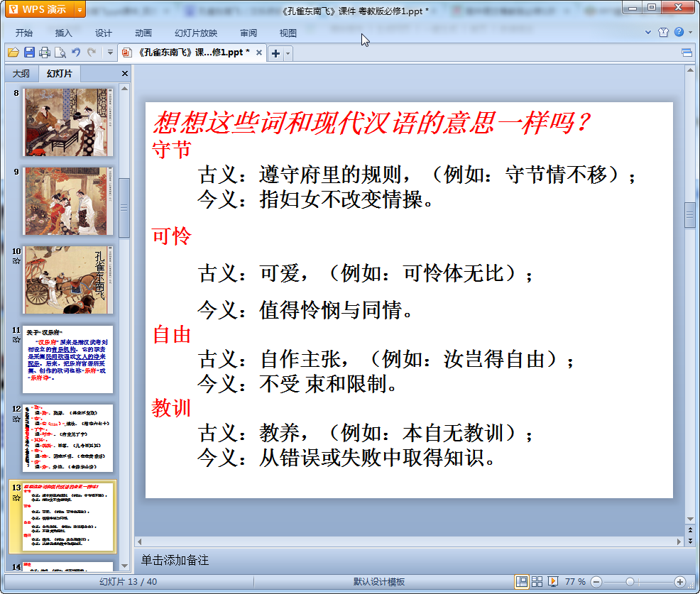
Task: Switch to 大纲 outline tab
Action: coord(21,74)
